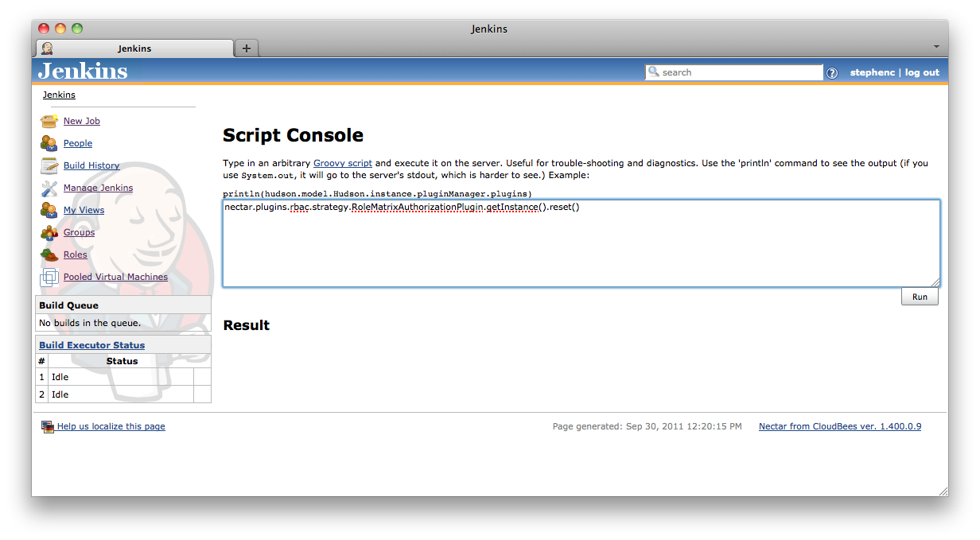
Task: Open the Build Executor Status link
Action: 91,345
